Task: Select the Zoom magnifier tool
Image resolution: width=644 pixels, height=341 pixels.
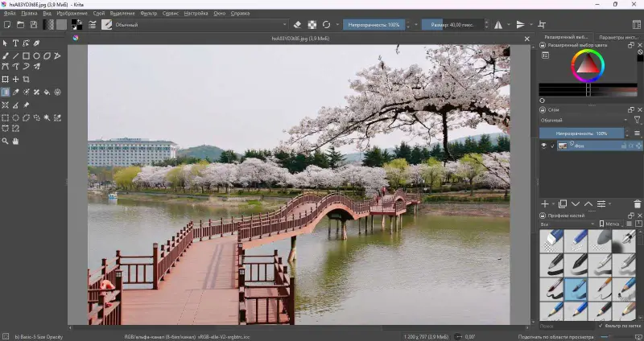Action: (x=6, y=142)
